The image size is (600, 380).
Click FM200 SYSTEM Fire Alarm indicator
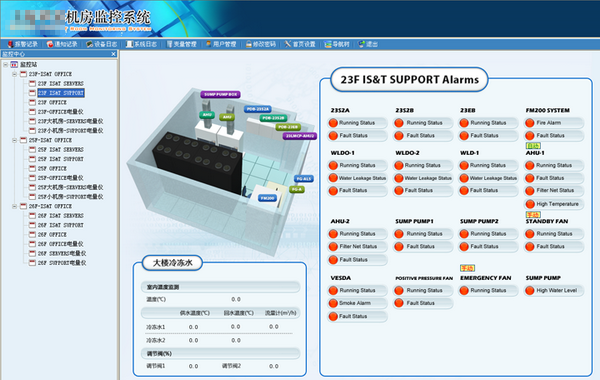[x=554, y=123]
